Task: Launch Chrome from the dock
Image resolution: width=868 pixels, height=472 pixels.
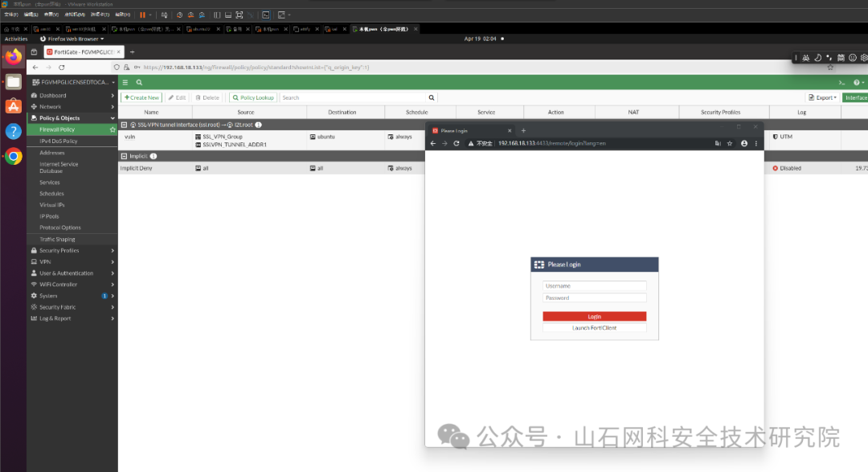Action: 14,157
